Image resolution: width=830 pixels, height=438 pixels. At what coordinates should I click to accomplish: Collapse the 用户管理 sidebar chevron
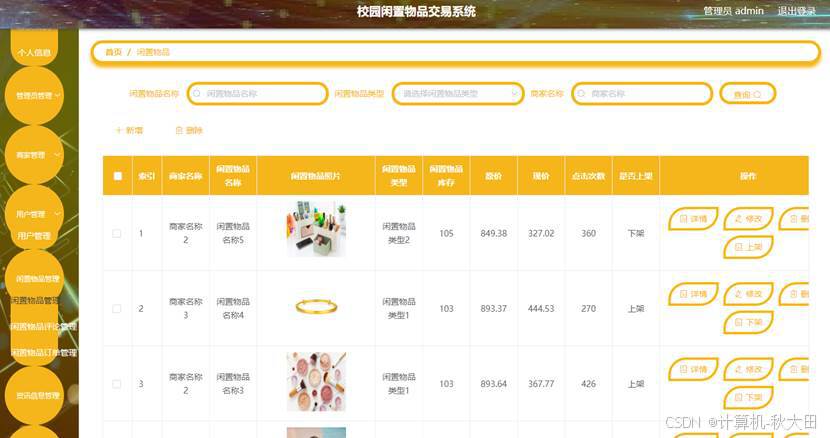(58, 214)
